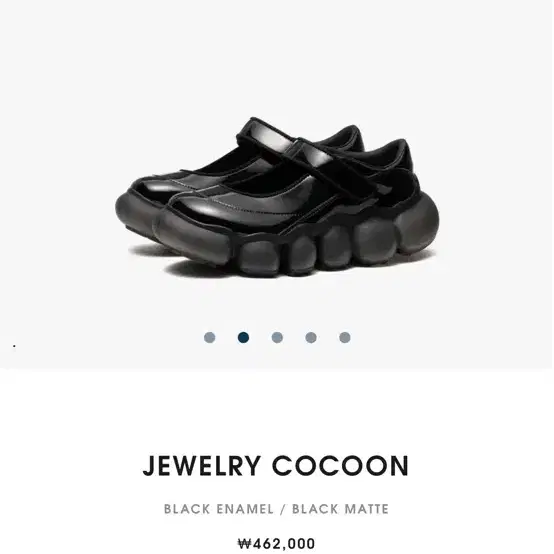Click the smallest middle bubble of the sole
This screenshot has width=554, height=554.
(303, 254)
